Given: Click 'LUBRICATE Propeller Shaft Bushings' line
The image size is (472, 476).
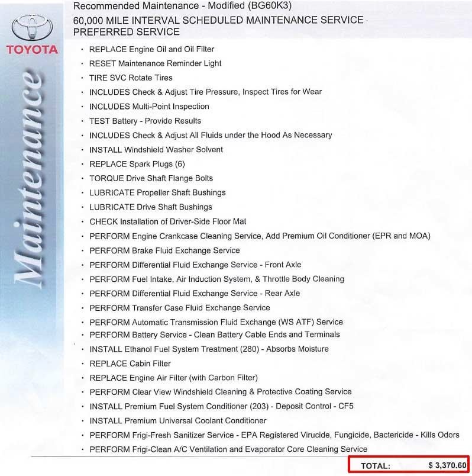Looking at the screenshot, I should click(157, 193).
